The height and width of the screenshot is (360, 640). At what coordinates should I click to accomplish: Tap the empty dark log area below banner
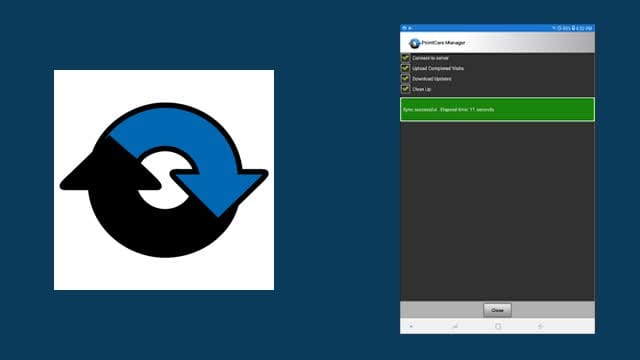click(x=497, y=211)
